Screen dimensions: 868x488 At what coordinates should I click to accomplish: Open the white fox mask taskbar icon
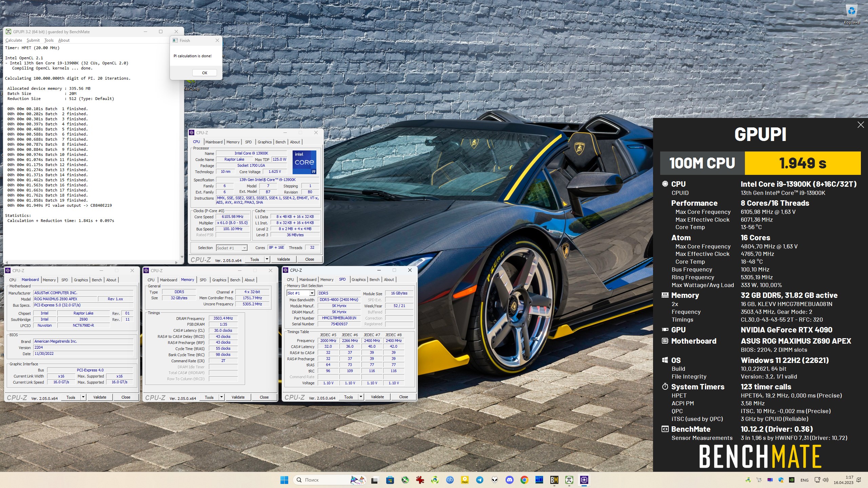click(x=495, y=480)
